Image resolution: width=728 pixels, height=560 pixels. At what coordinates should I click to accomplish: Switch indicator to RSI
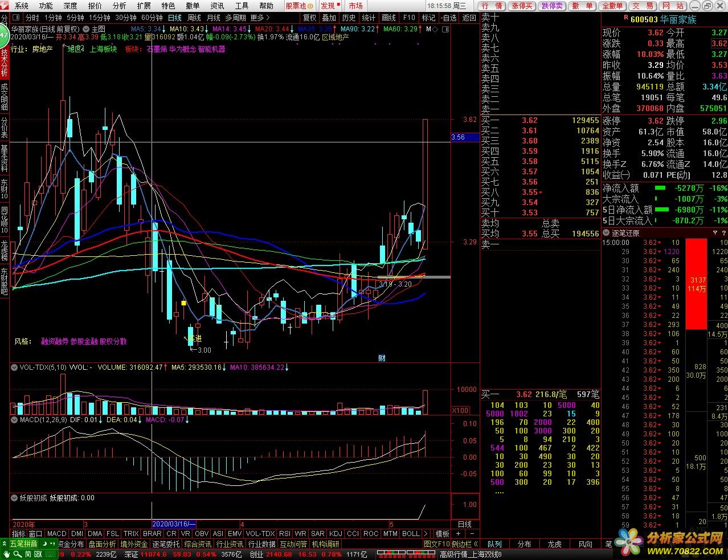click(285, 534)
